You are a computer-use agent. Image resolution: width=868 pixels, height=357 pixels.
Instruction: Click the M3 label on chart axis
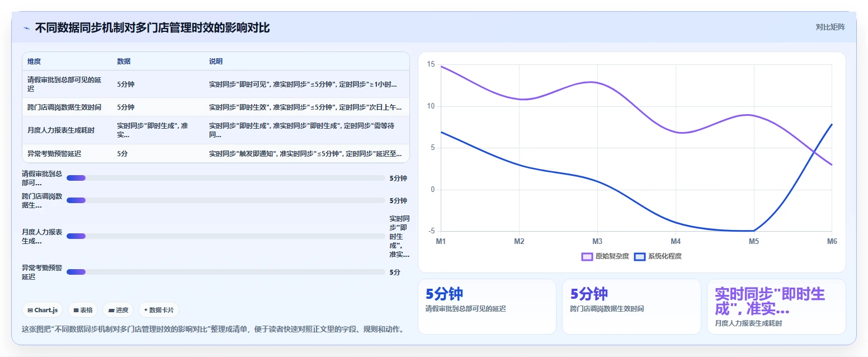597,241
